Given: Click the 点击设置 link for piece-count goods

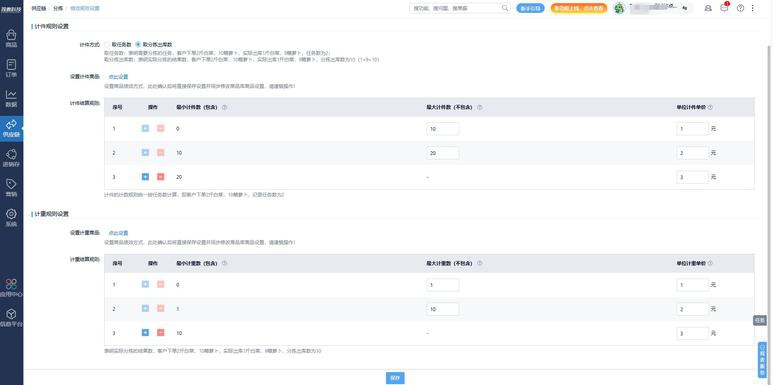Looking at the screenshot, I should point(118,77).
